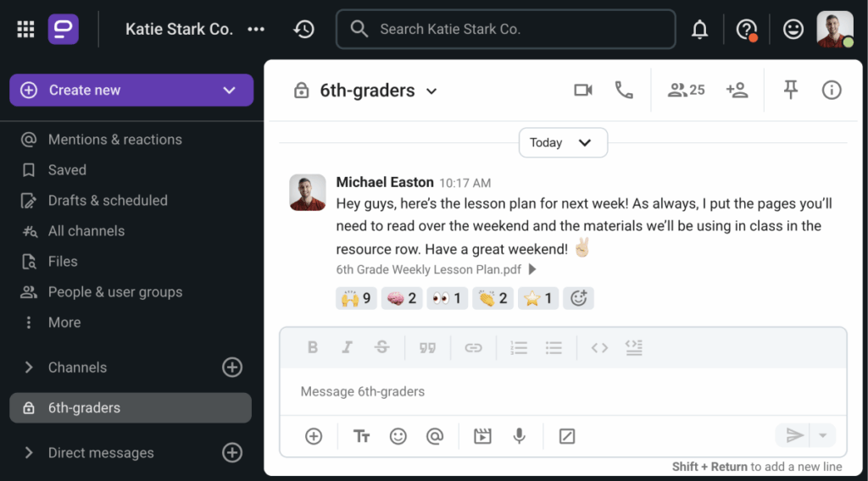The image size is (868, 481).
Task: Open the Create new dropdown
Action: coord(228,91)
